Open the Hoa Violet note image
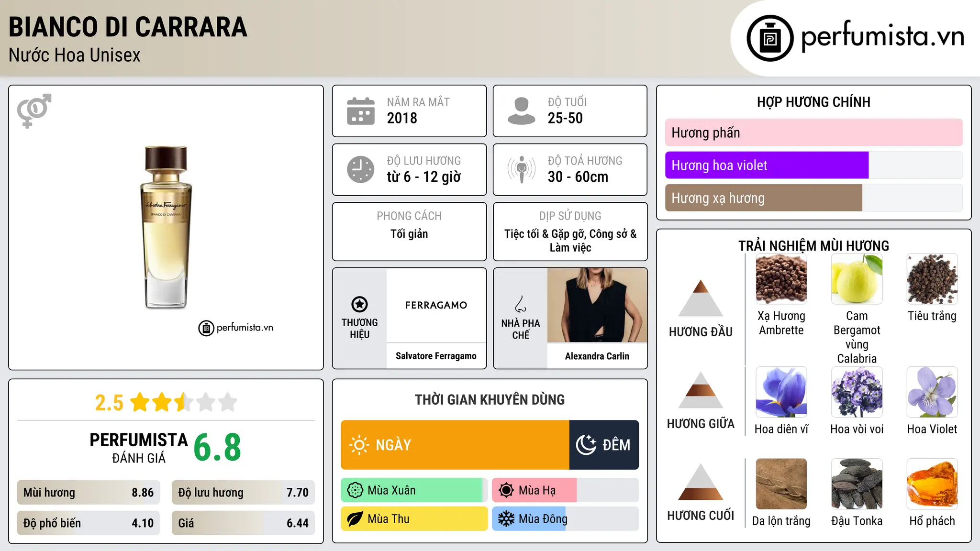The image size is (980, 551). (933, 392)
